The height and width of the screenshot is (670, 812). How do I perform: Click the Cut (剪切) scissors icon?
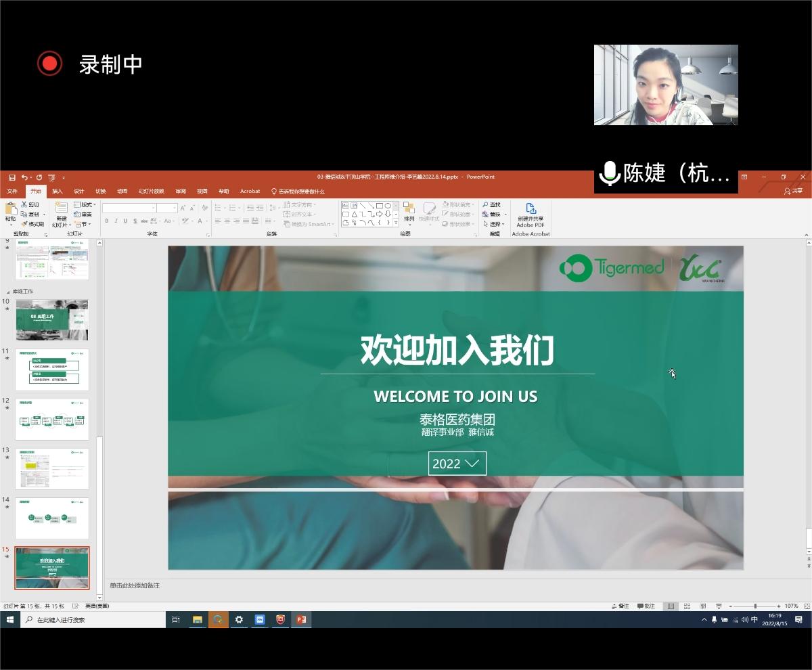click(24, 204)
